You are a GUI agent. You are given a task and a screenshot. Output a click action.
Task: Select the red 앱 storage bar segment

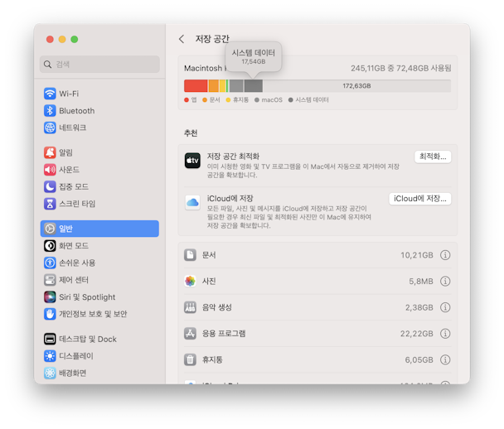(x=196, y=86)
